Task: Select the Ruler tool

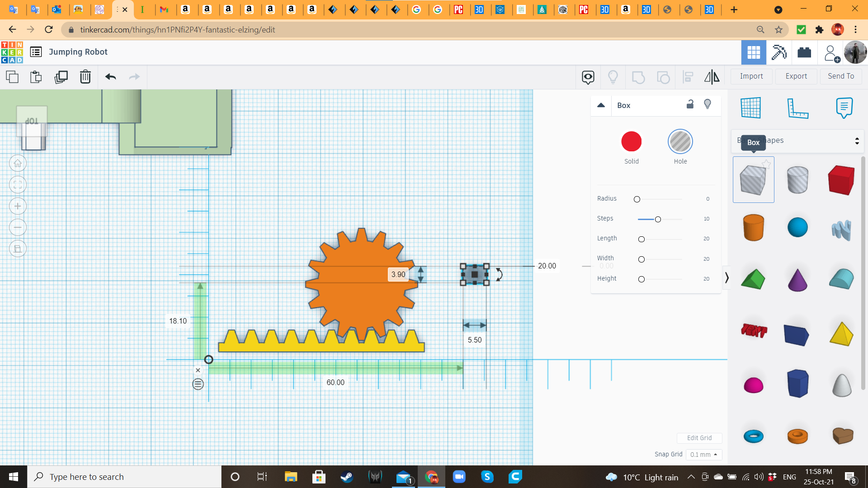Action: pyautogui.click(x=797, y=108)
